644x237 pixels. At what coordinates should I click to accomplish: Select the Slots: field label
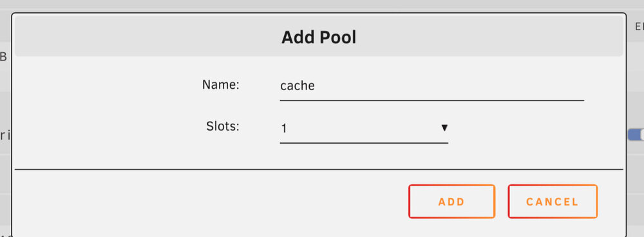[223, 126]
